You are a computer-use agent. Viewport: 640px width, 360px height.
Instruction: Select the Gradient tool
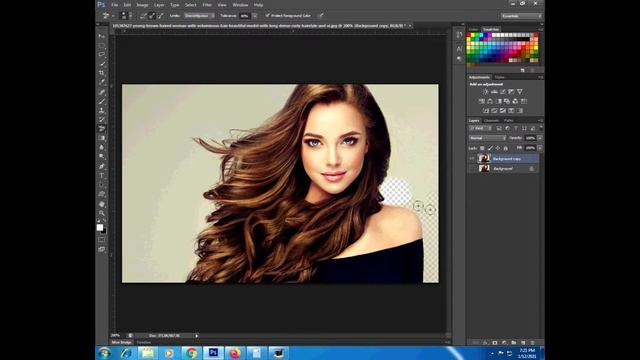[102, 138]
